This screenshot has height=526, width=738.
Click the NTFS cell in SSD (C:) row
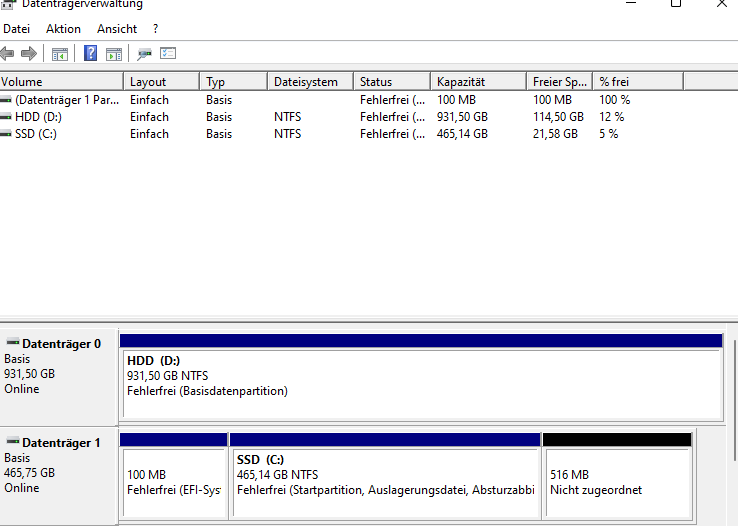(288, 134)
